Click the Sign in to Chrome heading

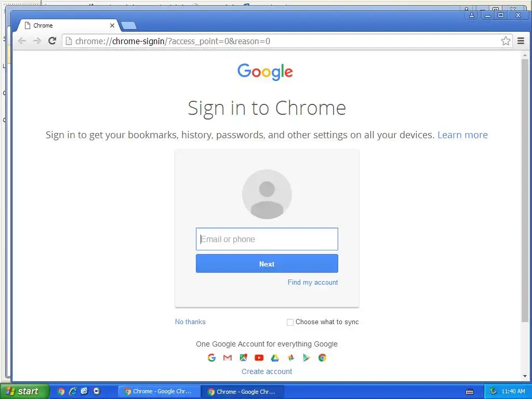(267, 109)
